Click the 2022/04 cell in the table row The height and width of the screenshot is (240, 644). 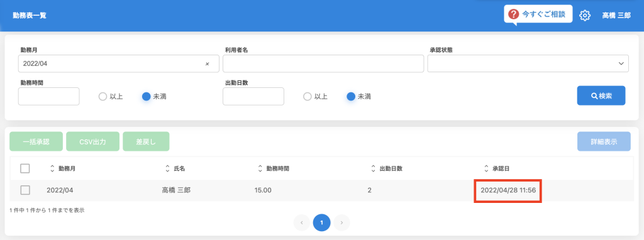click(x=60, y=190)
